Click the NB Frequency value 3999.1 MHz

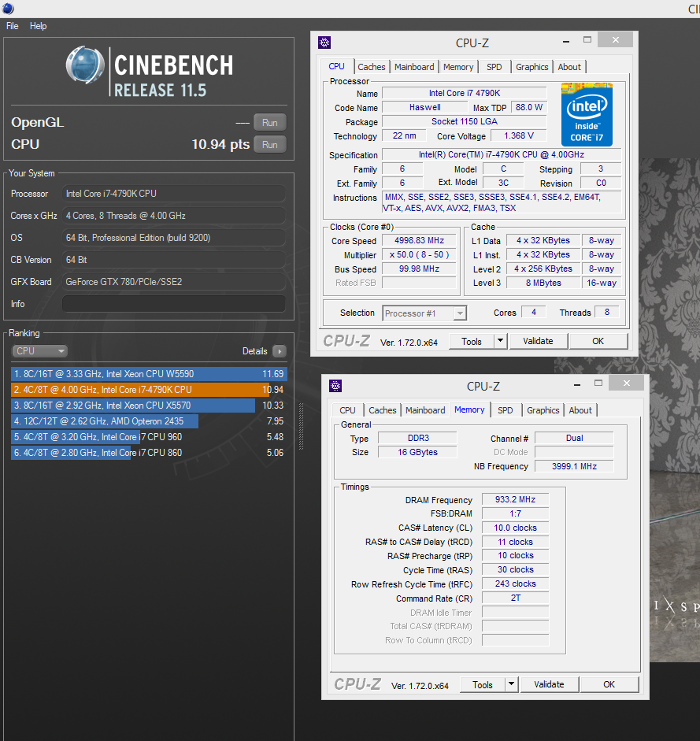pyautogui.click(x=574, y=466)
